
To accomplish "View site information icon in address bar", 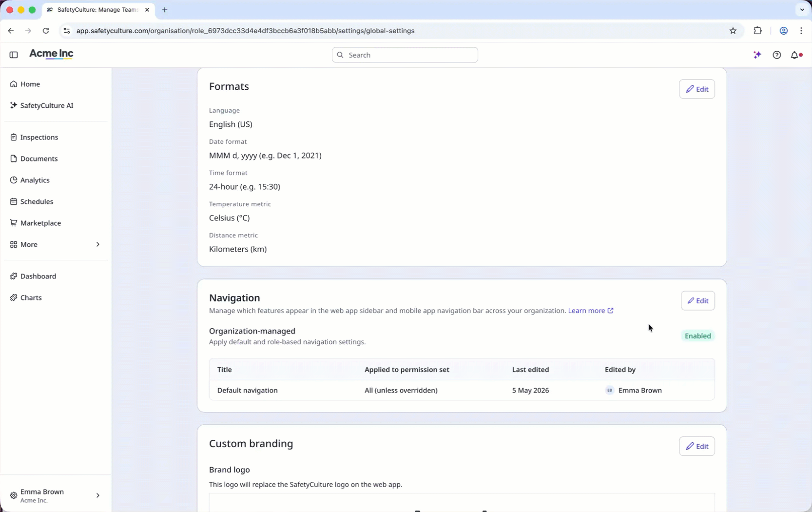I will [67, 31].
